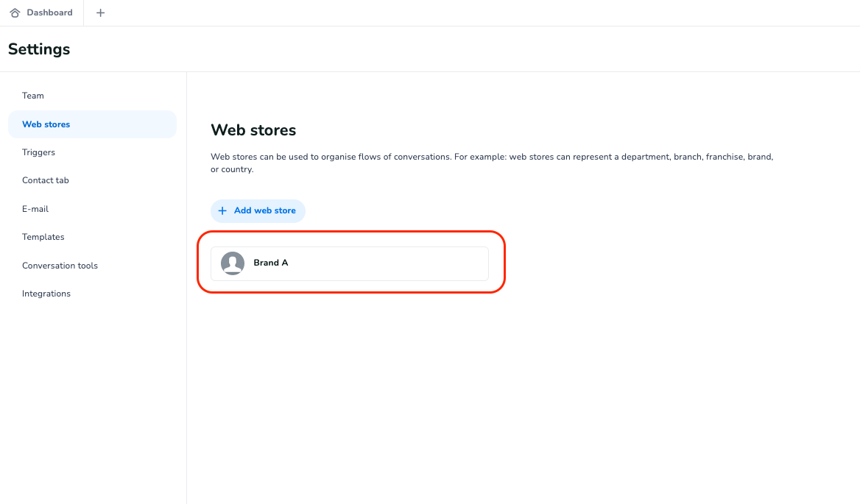This screenshot has height=504, width=860.
Task: Open the Integrations settings
Action: pyautogui.click(x=46, y=294)
